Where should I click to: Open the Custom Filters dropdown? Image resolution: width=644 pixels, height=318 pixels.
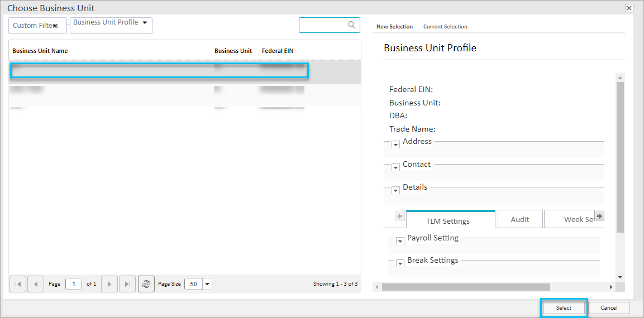(x=38, y=26)
